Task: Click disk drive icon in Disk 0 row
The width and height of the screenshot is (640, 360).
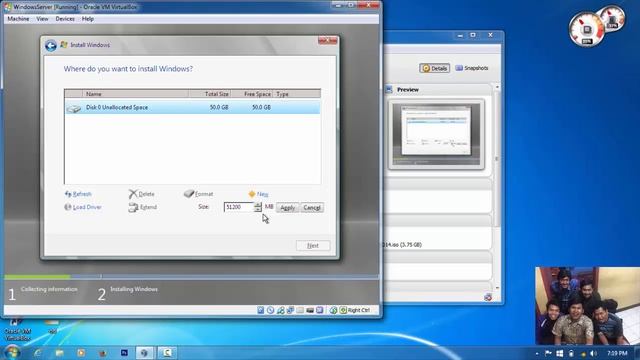Action: click(x=74, y=108)
